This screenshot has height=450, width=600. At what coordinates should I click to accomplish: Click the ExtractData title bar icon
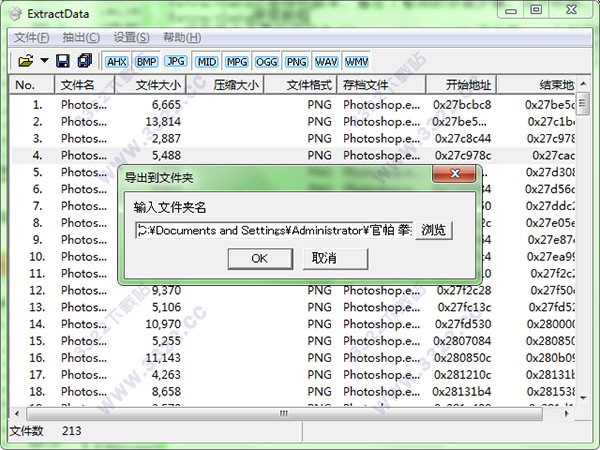[x=15, y=14]
